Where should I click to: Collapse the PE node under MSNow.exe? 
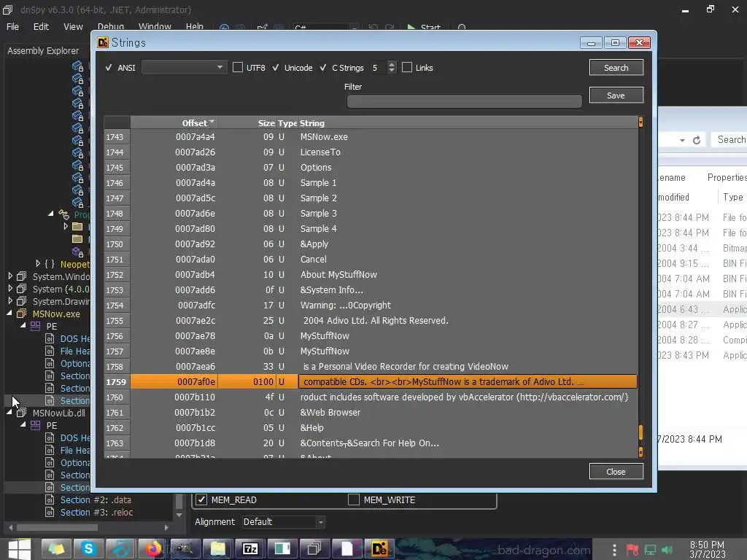[23, 325]
